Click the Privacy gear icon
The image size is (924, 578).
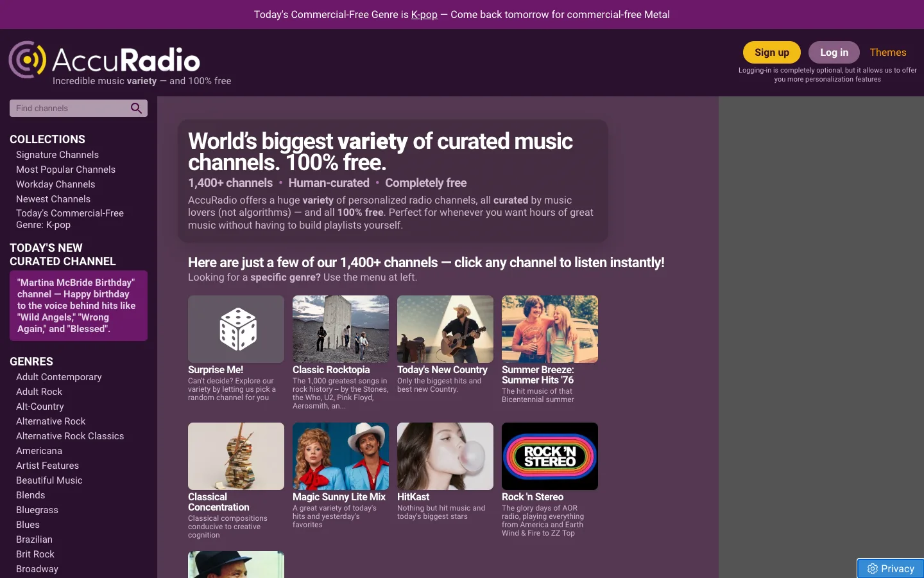click(x=872, y=568)
